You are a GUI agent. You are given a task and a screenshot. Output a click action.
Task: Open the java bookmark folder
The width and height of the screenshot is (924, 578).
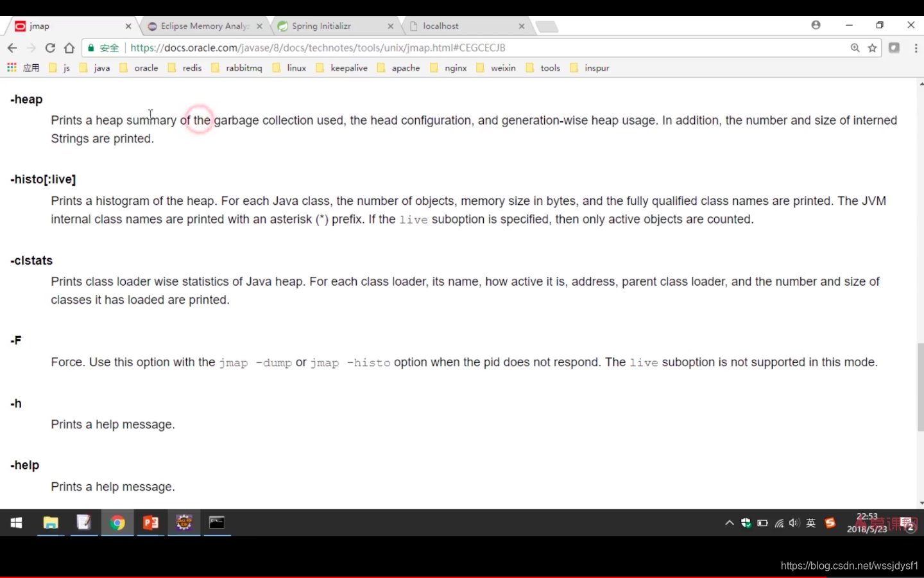(x=95, y=68)
